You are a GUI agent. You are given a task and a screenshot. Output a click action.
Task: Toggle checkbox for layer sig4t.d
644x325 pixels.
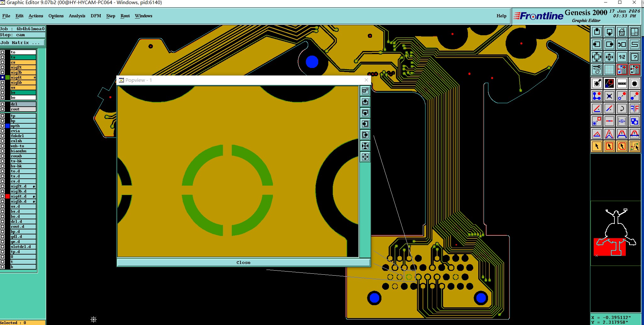point(3,196)
